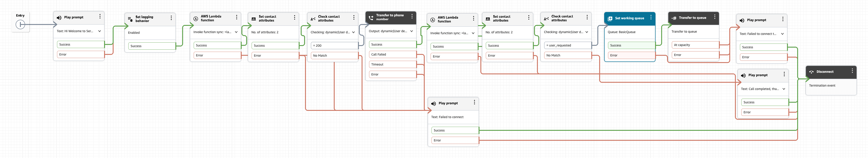The width and height of the screenshot is (868, 158).
Task: Expand the 'Text: Failed to connect t...' chevron
Action: coord(782,34)
